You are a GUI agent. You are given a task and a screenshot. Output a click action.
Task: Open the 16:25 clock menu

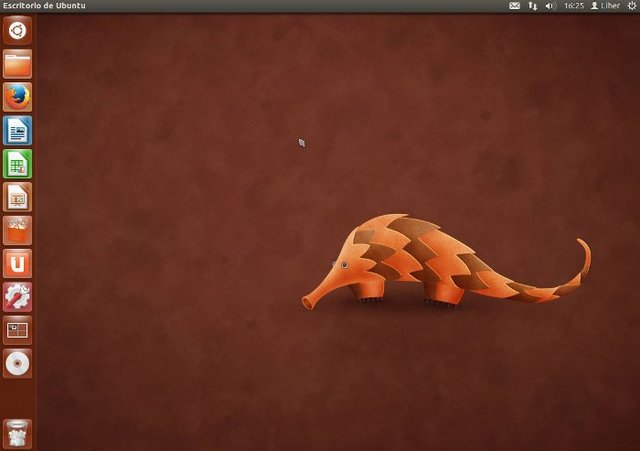573,6
